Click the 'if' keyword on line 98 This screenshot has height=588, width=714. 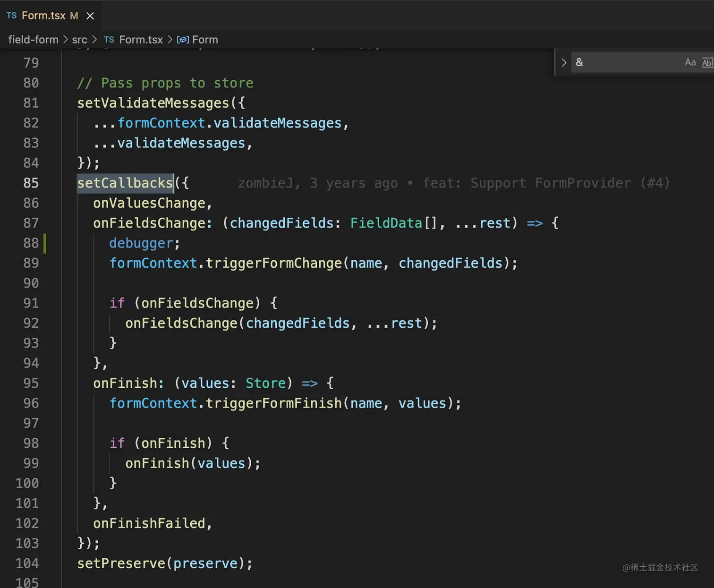coord(117,443)
